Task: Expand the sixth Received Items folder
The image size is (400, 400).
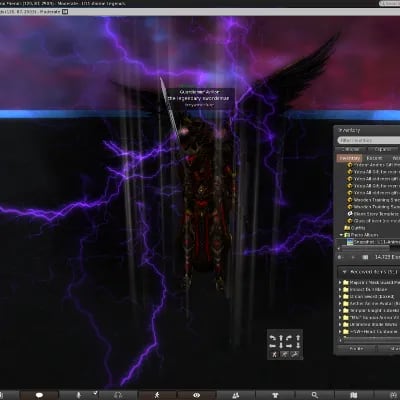Action: (x=340, y=317)
